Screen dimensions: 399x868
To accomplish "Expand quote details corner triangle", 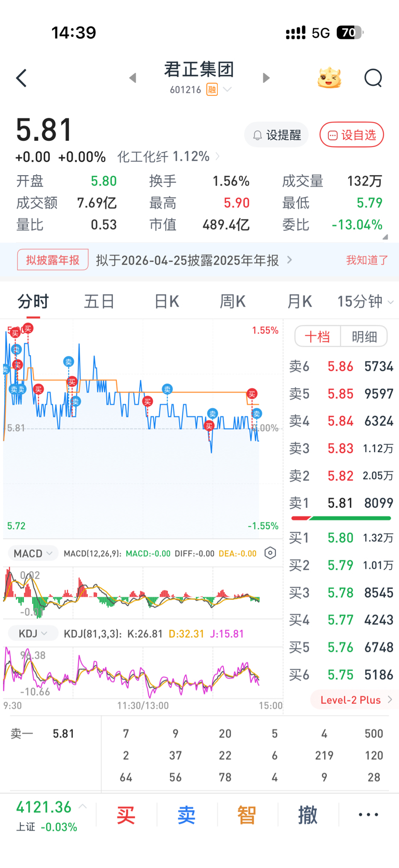I will pyautogui.click(x=385, y=236).
